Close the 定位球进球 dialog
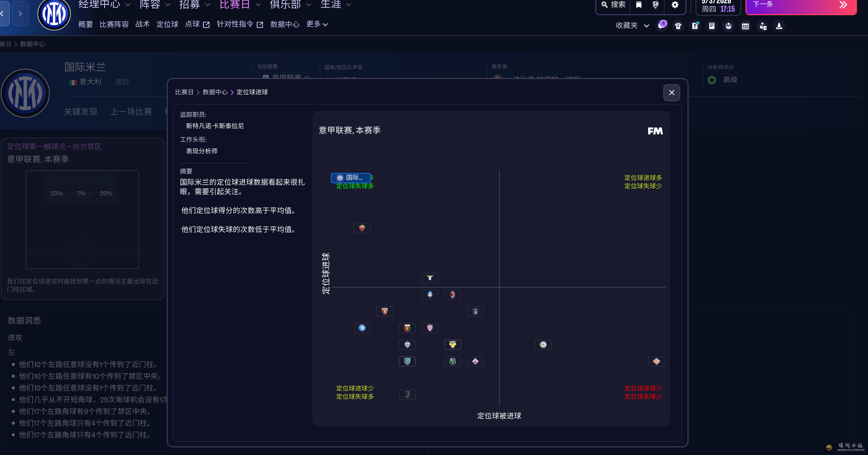The height and width of the screenshot is (455, 868). coord(672,93)
